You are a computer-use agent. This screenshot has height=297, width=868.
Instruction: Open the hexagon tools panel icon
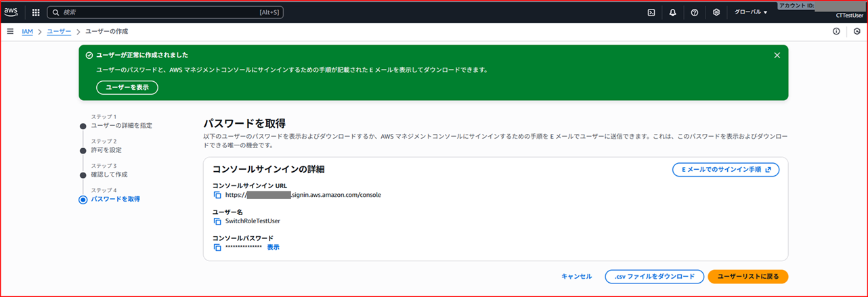856,31
